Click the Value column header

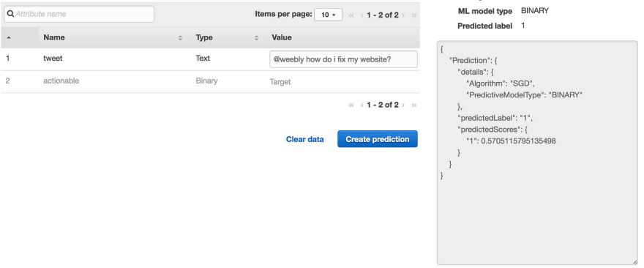coord(282,37)
